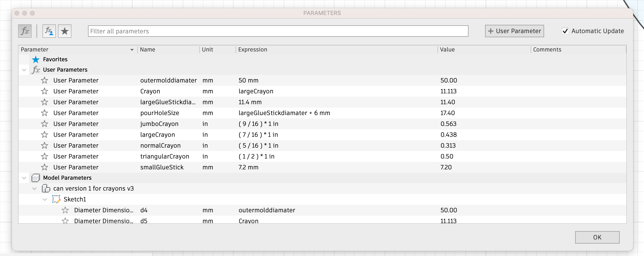The height and width of the screenshot is (256, 644).
Task: Mark jumboCrayon as a favorite
Action: (45, 124)
